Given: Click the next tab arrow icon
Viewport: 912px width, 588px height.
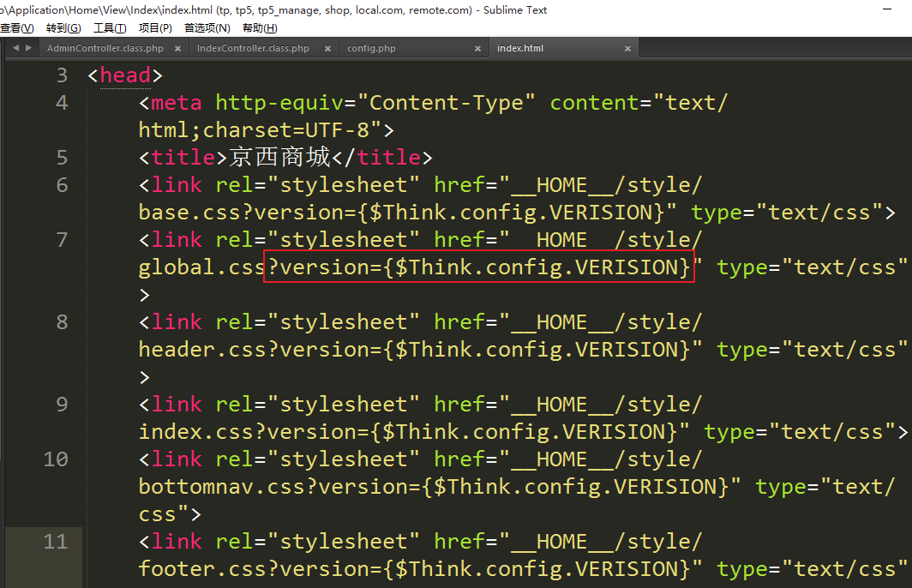Looking at the screenshot, I should tap(29, 49).
